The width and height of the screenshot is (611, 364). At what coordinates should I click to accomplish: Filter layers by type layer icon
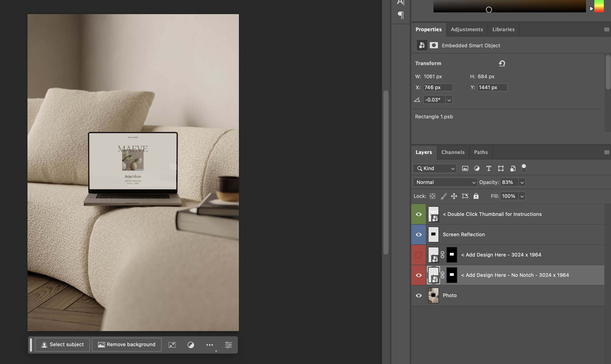tap(489, 168)
